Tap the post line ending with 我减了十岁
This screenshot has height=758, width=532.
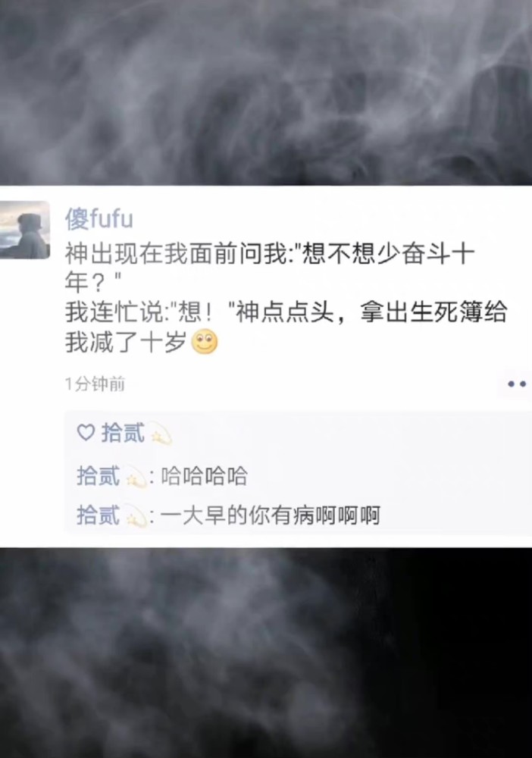click(126, 343)
